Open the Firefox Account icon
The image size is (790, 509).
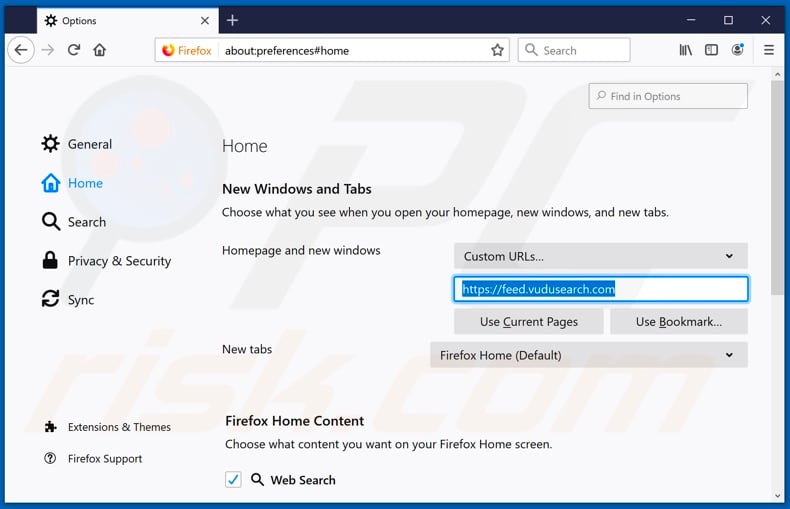tap(738, 50)
